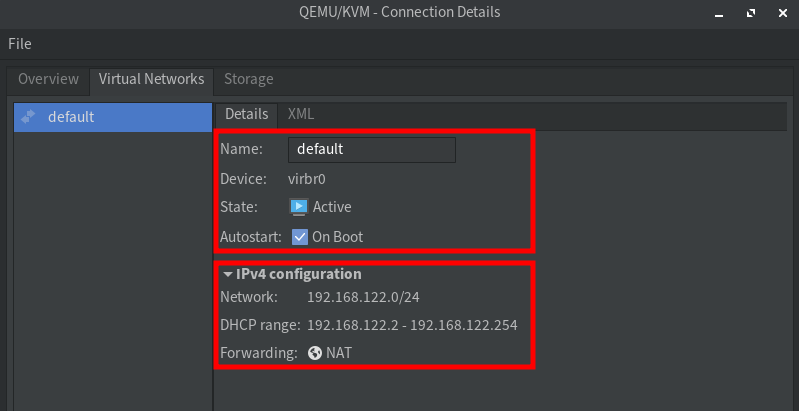Close the Connection Details window
Screen dimensions: 799x411
pyautogui.click(x=782, y=14)
